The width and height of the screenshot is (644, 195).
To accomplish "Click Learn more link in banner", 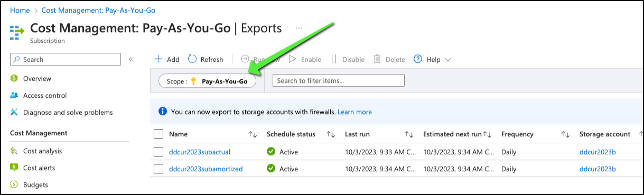I will tap(354, 112).
